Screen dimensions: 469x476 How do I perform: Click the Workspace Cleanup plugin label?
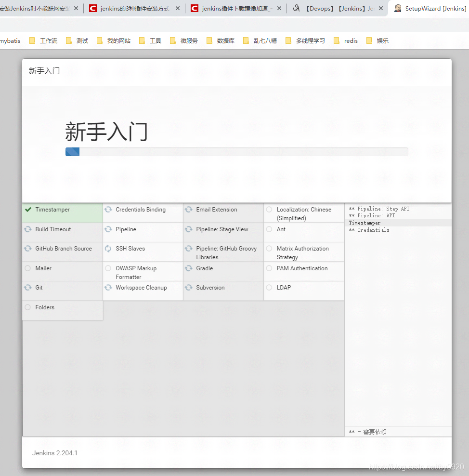pyautogui.click(x=142, y=288)
